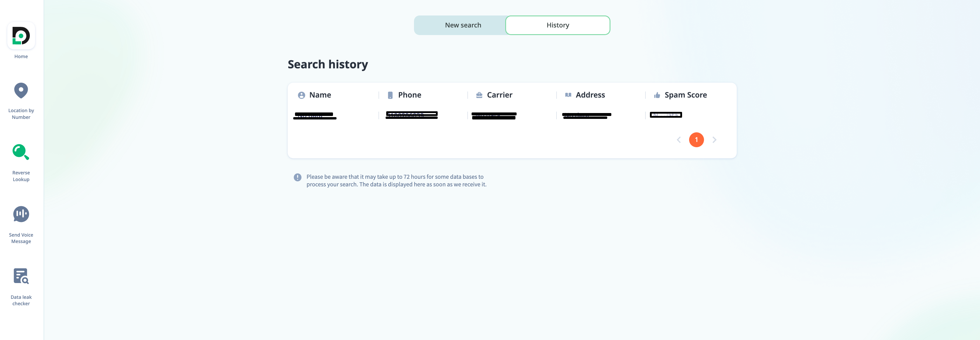Open Send Voice Message icon
This screenshot has width=980, height=340.
tap(21, 214)
